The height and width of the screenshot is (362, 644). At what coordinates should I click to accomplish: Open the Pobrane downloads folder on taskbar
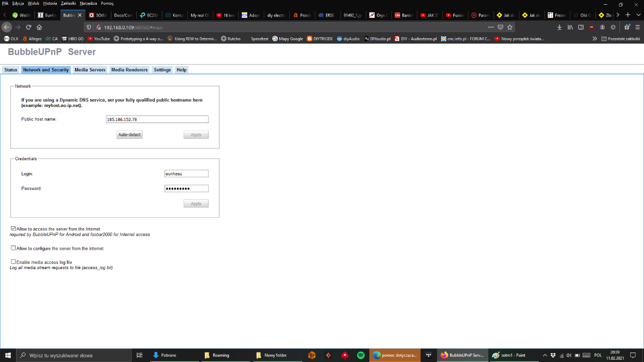click(x=173, y=355)
